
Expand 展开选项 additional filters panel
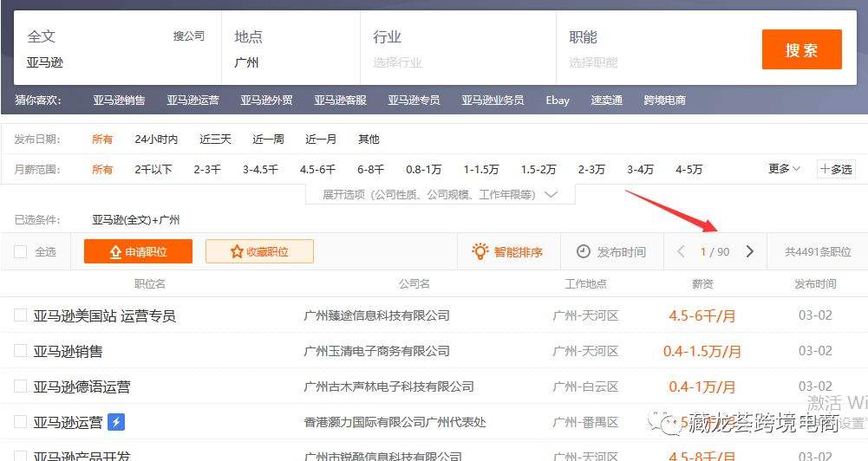440,195
